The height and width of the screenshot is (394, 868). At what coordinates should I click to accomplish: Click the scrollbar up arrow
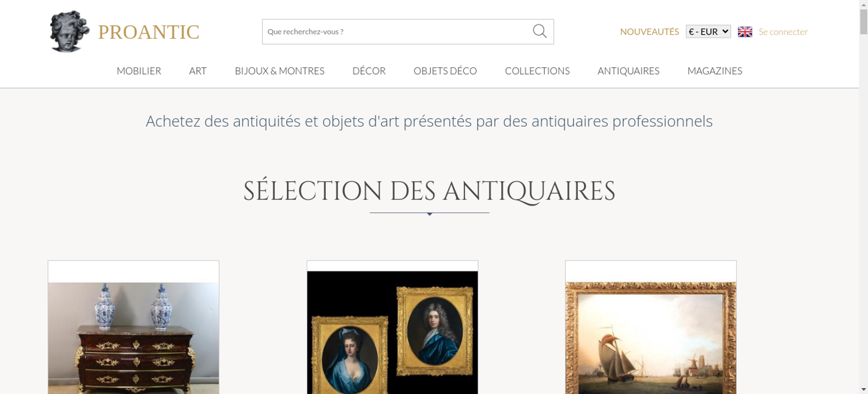pos(864,4)
